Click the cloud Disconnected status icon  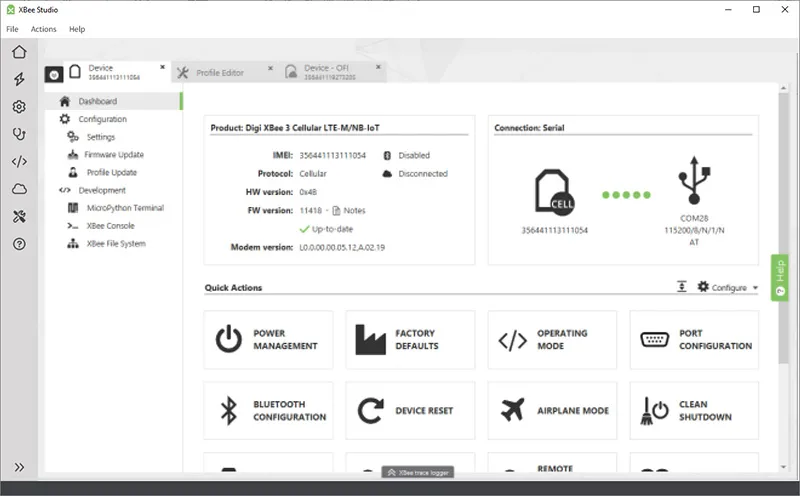387,173
